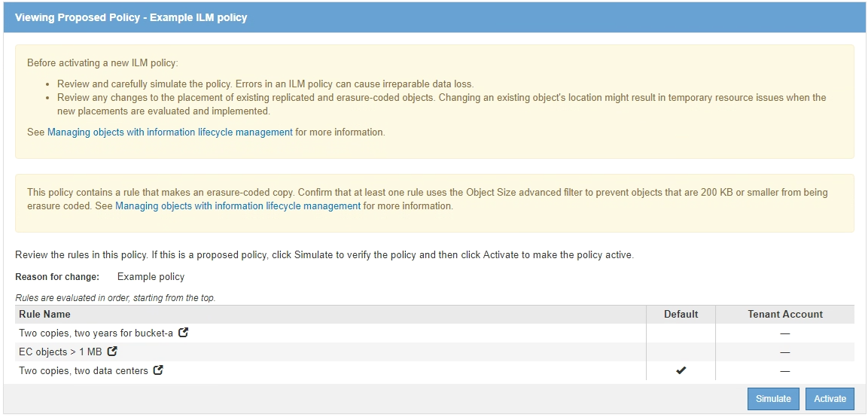Open Managing objects link in top notice

point(169,132)
